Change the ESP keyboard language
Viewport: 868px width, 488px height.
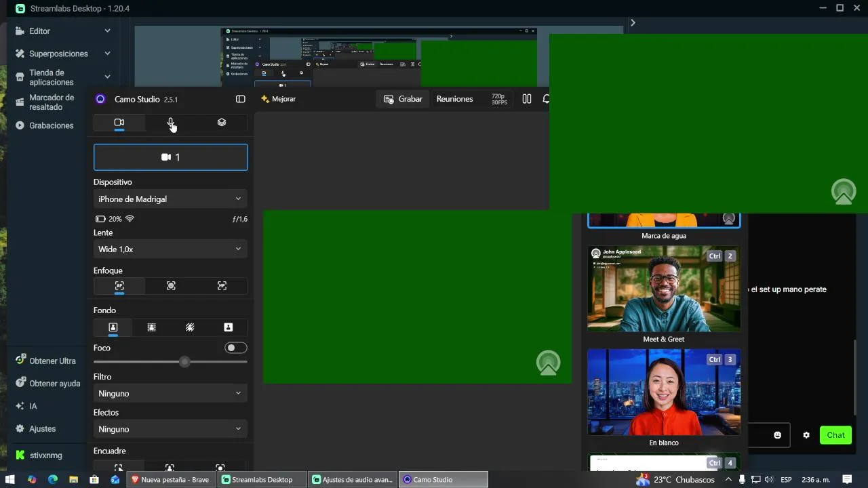point(786,479)
